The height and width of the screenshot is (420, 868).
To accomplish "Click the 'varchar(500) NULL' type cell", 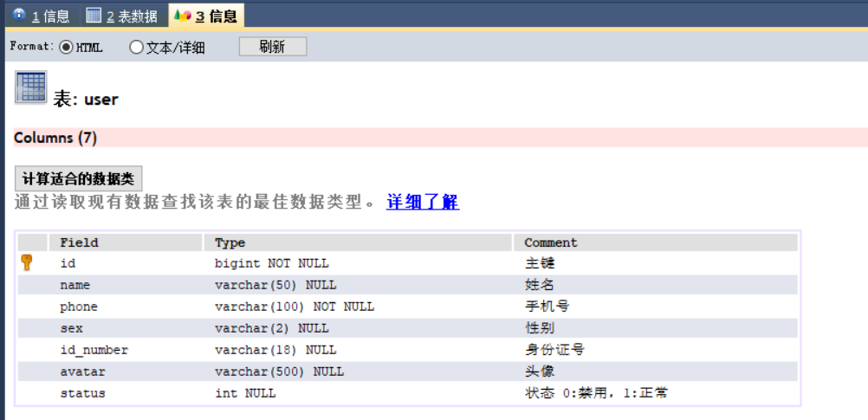I will [358, 372].
